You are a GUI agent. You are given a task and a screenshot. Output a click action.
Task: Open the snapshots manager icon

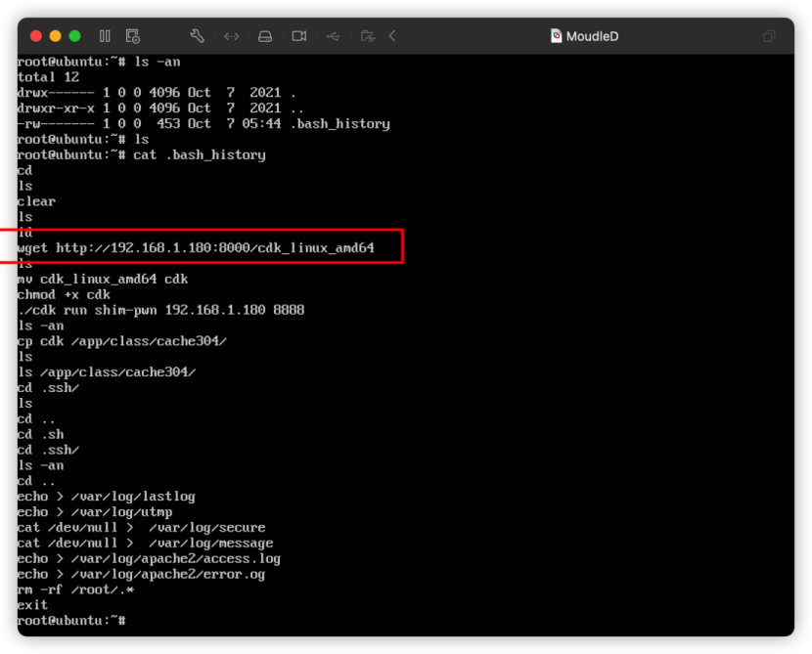pos(133,36)
